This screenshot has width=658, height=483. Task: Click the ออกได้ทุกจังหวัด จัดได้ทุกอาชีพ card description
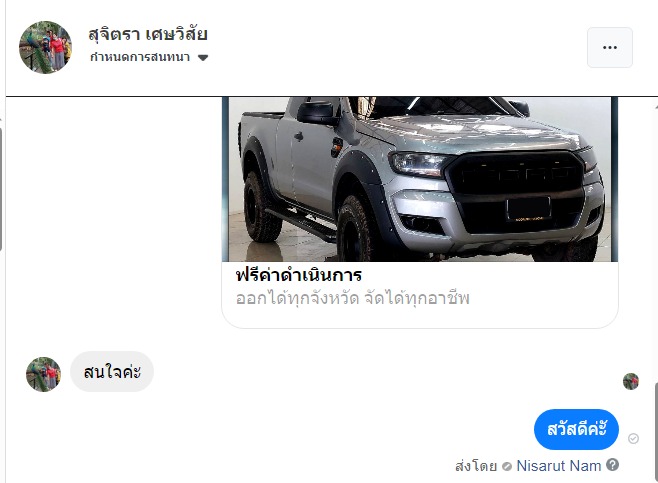[352, 298]
